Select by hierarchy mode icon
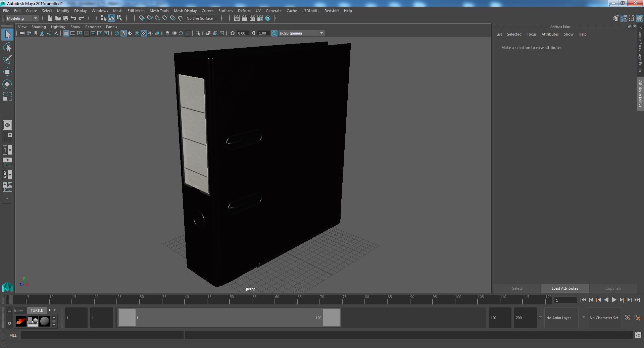This screenshot has width=644, height=348. [103, 18]
